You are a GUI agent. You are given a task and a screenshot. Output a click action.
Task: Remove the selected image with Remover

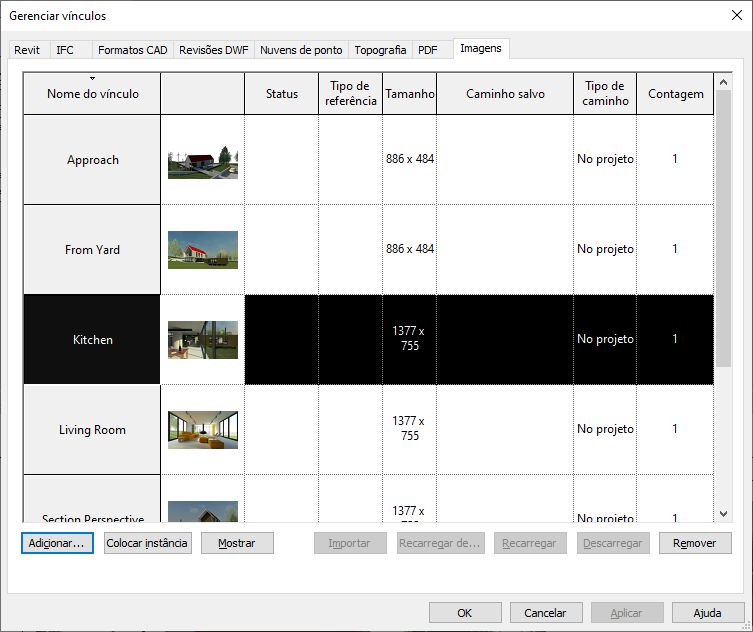pos(695,543)
